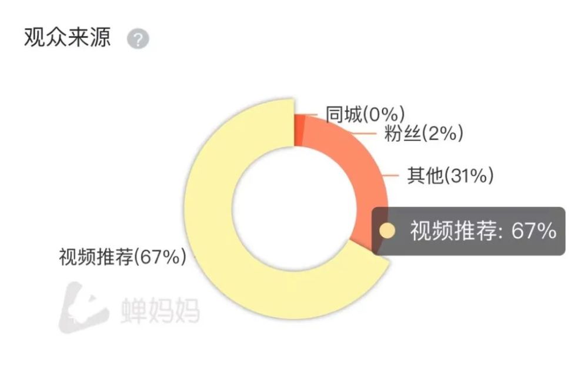Click the yellow legend dot in the tooltip
This screenshot has width=588, height=385.
pyautogui.click(x=387, y=231)
